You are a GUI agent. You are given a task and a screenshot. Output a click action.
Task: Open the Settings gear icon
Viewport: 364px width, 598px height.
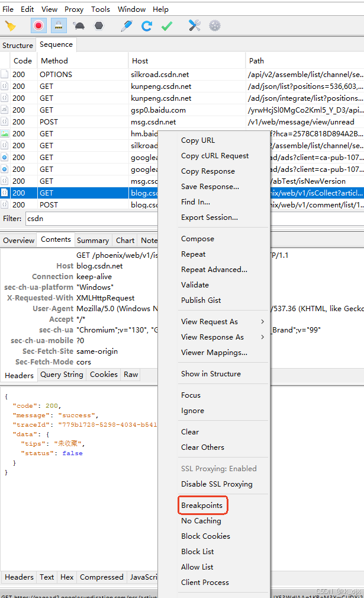(215, 25)
